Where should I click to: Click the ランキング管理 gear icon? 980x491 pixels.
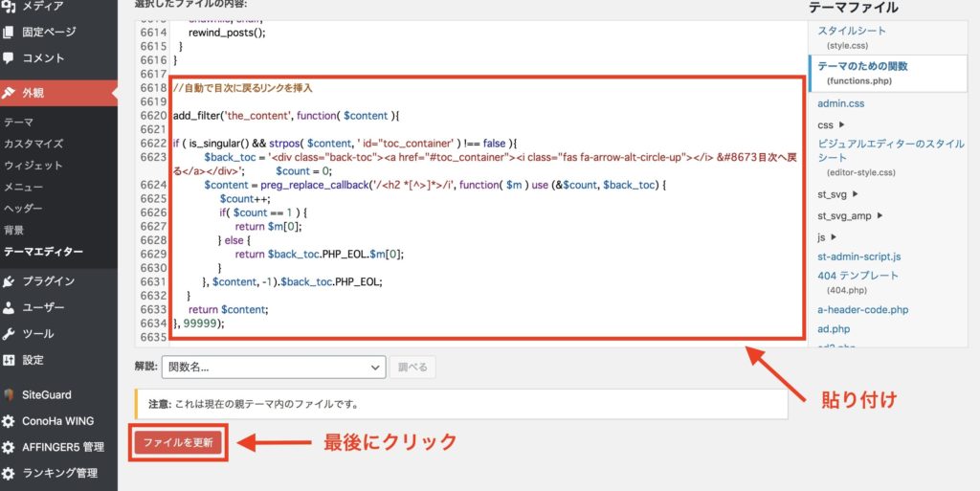(8, 474)
